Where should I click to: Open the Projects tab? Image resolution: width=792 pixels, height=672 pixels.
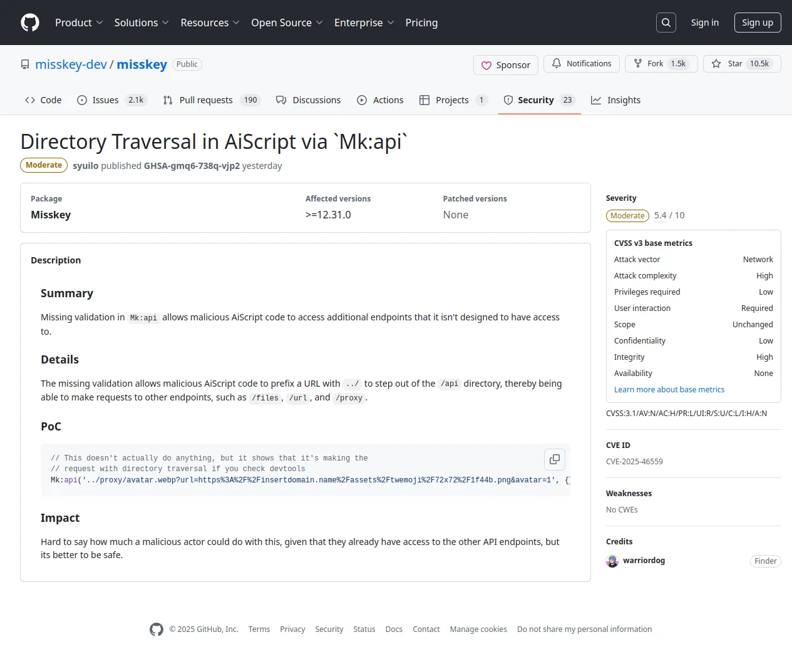453,100
